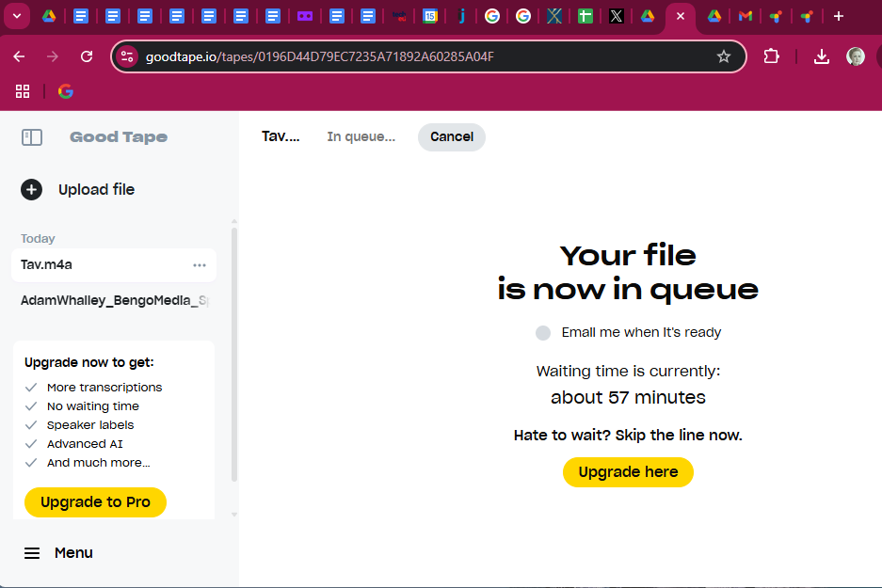Click the sidebar scroll down arrow
Screen dimensions: 882x588
[x=234, y=515]
